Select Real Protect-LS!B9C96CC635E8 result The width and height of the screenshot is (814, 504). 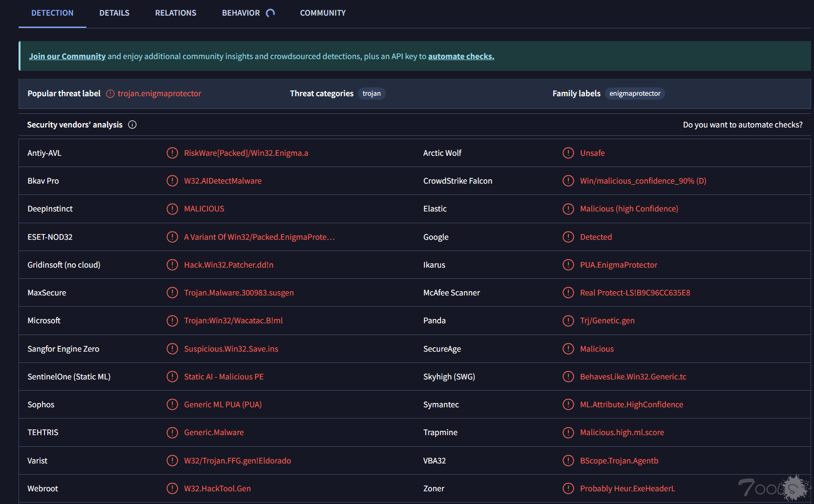click(x=635, y=293)
